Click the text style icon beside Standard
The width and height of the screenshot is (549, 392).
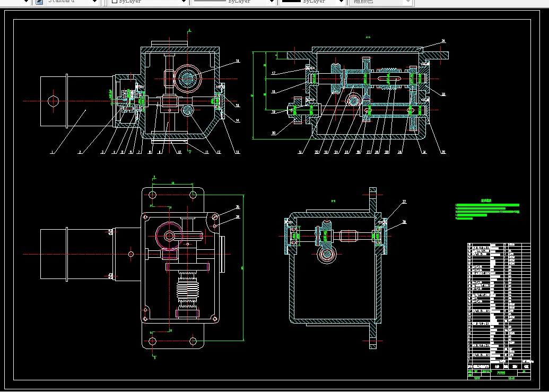pos(39,2)
